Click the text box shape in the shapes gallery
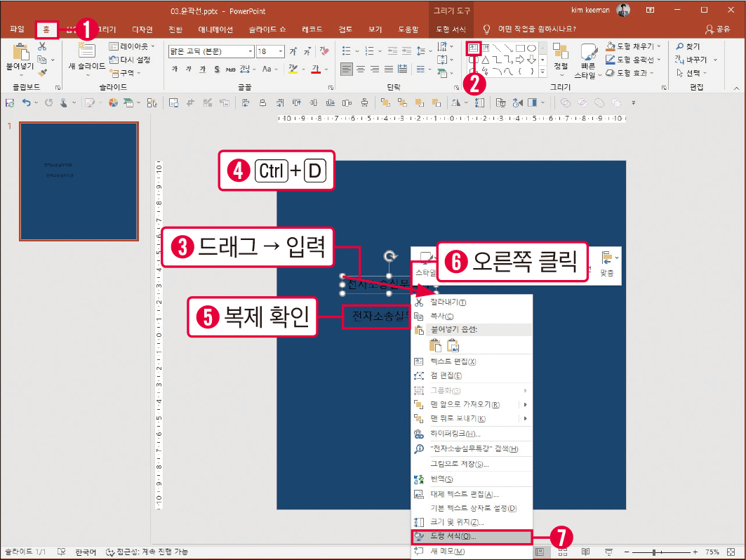Viewport: 746px width, 560px height. click(x=474, y=48)
